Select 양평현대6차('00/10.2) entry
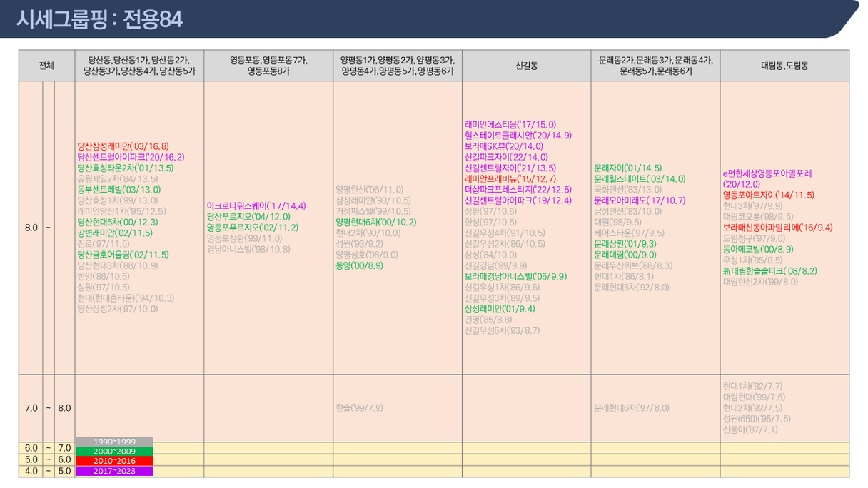Image resolution: width=868 pixels, height=488 pixels. click(x=375, y=222)
